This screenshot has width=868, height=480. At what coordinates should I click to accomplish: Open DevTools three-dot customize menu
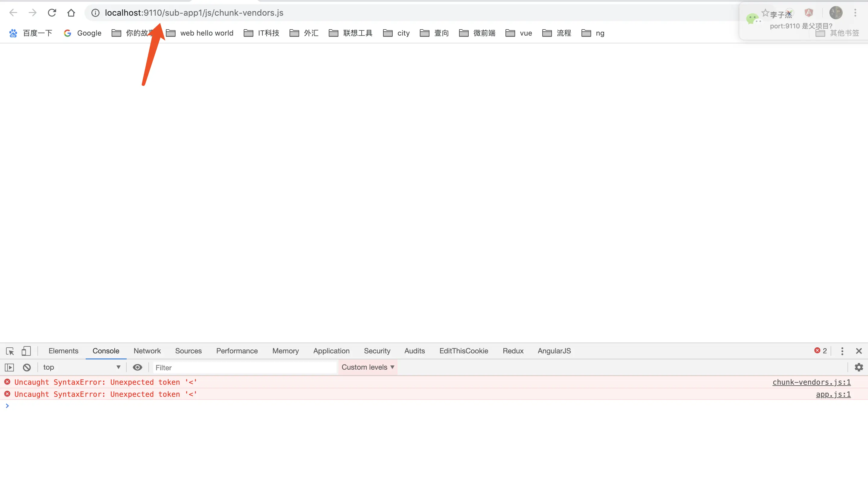842,351
